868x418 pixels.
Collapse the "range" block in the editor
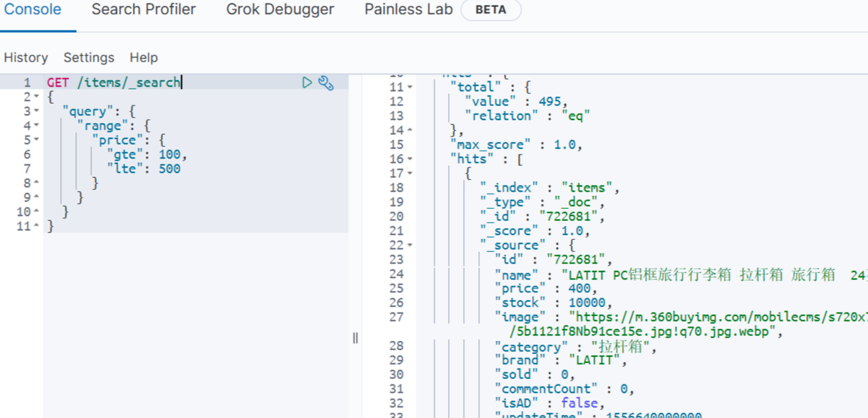pos(37,126)
